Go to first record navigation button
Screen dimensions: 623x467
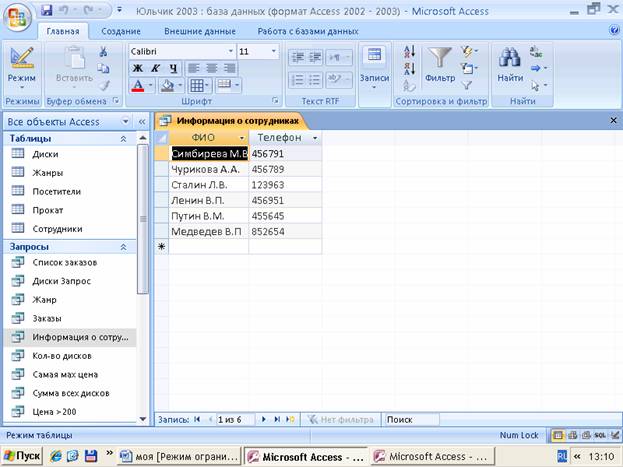point(197,419)
